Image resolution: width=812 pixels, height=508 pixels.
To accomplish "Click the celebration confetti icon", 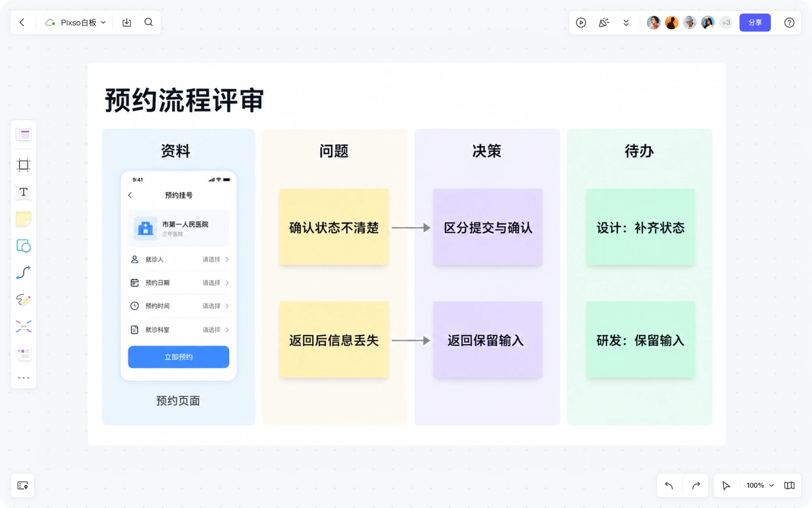I will point(604,23).
